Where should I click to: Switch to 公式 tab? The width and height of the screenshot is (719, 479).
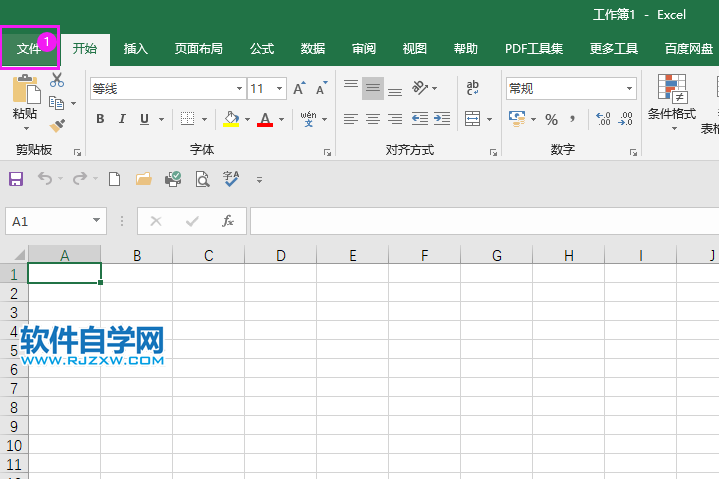click(262, 49)
